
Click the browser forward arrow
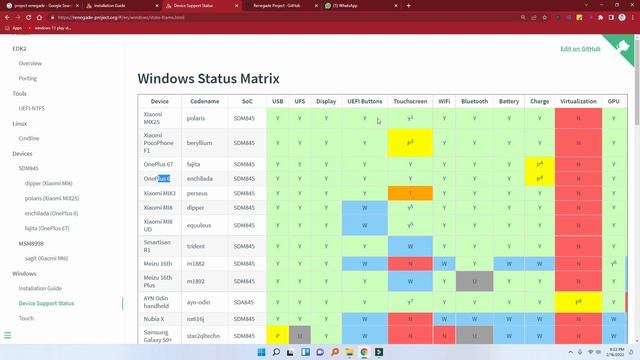18,18
